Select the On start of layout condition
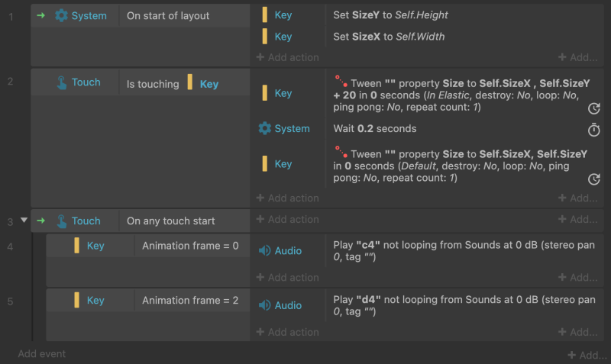The height and width of the screenshot is (364, 611). pos(168,15)
